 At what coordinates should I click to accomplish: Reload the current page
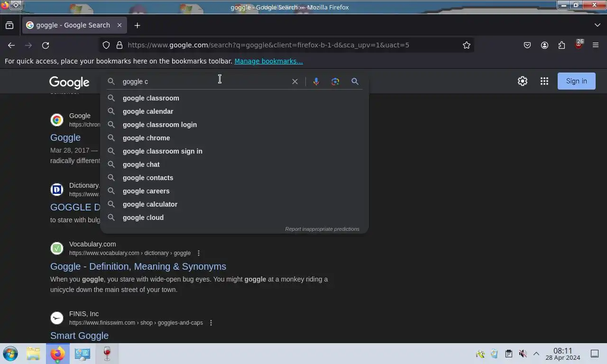pyautogui.click(x=46, y=45)
